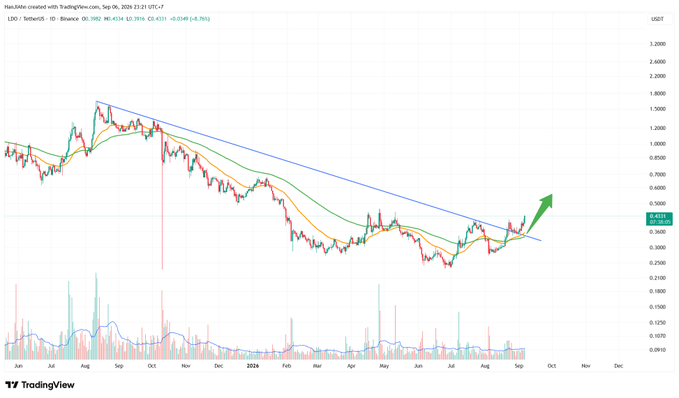Click the 2.2000 price axis label
This screenshot has width=679, height=398.
pos(657,76)
